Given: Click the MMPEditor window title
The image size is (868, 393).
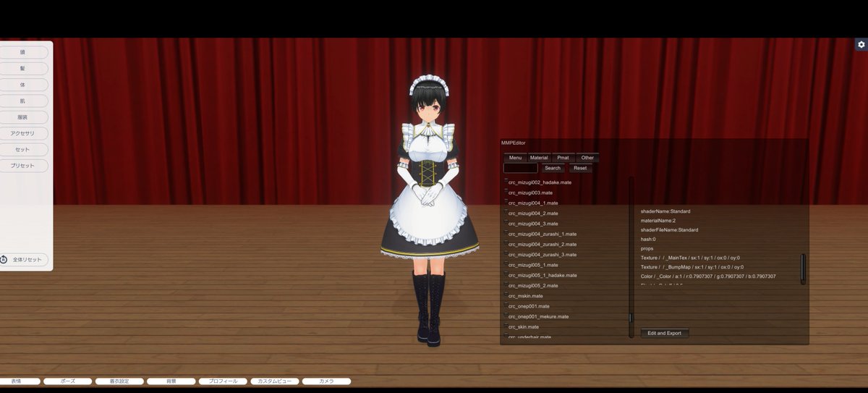Looking at the screenshot, I should (514, 143).
